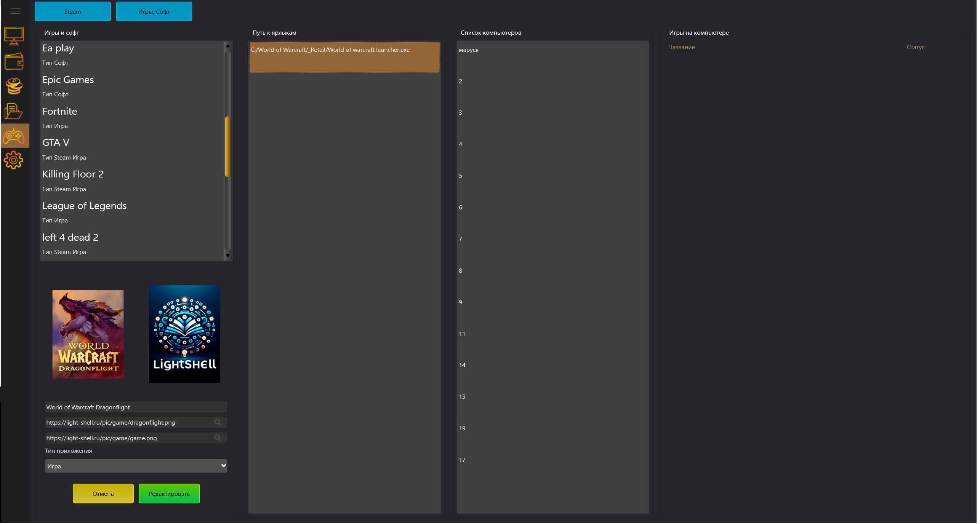
Task: Open the wallet sidebar icon
Action: [x=14, y=61]
